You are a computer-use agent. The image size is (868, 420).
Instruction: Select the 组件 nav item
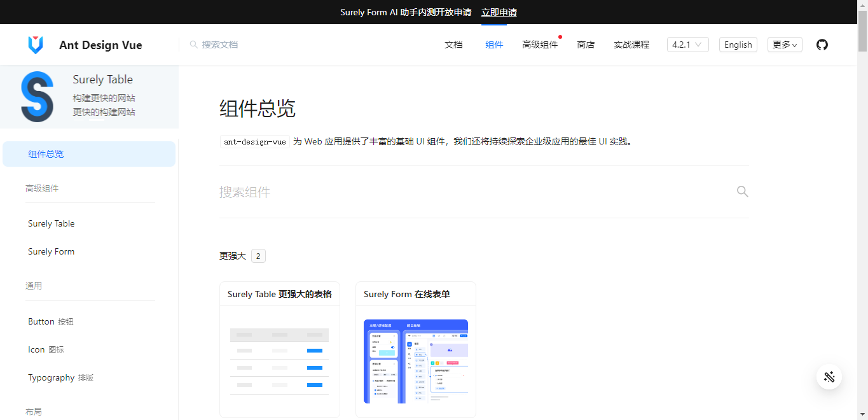click(x=494, y=45)
